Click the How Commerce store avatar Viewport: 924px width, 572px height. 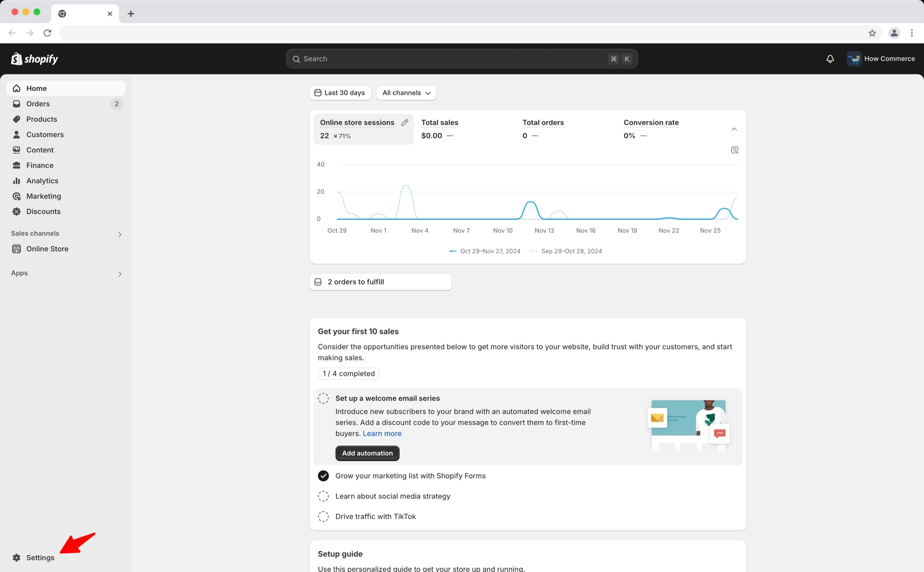854,59
